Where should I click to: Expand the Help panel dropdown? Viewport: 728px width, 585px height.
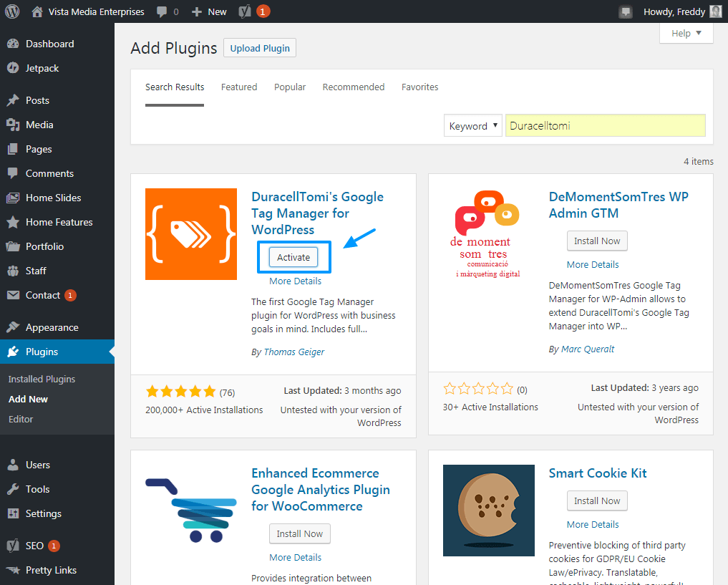coord(686,34)
